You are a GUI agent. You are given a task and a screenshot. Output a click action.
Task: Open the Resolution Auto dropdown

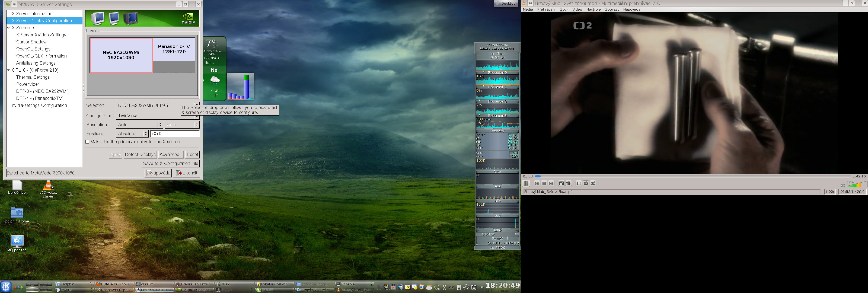(139, 125)
